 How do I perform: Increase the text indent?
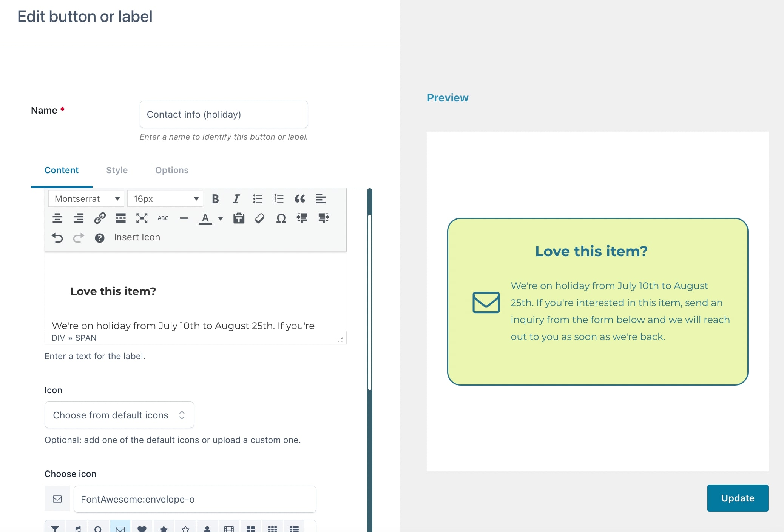(x=324, y=218)
